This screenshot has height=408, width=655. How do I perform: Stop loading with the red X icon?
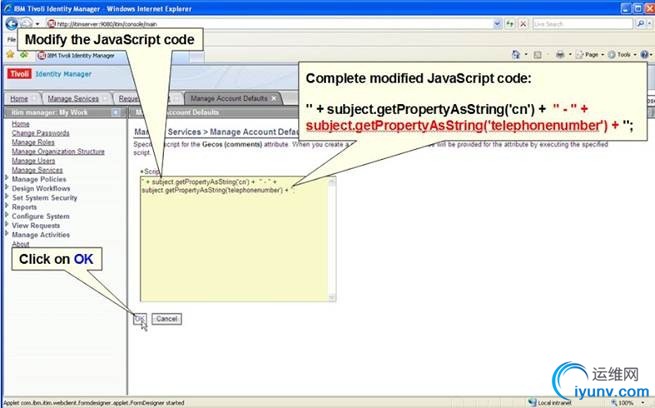coord(523,24)
